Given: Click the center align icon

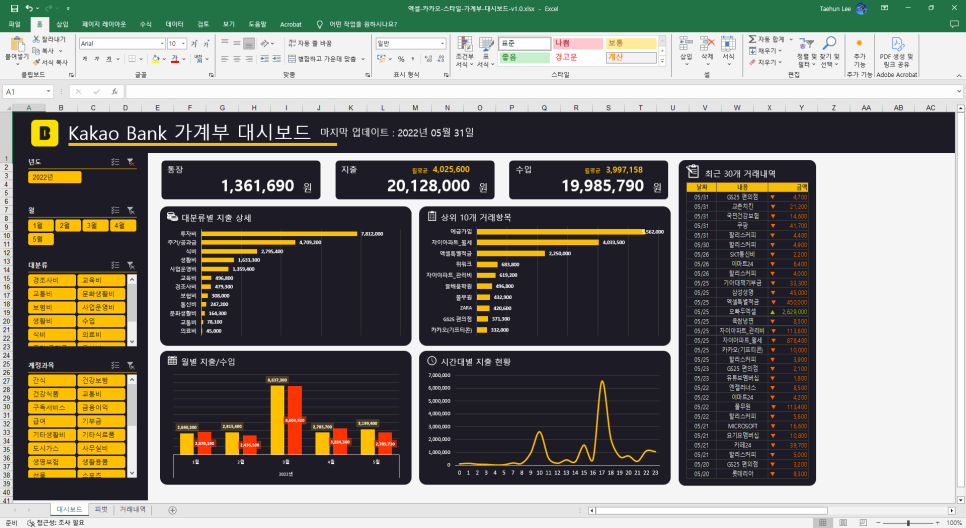Looking at the screenshot, I should (x=237, y=59).
